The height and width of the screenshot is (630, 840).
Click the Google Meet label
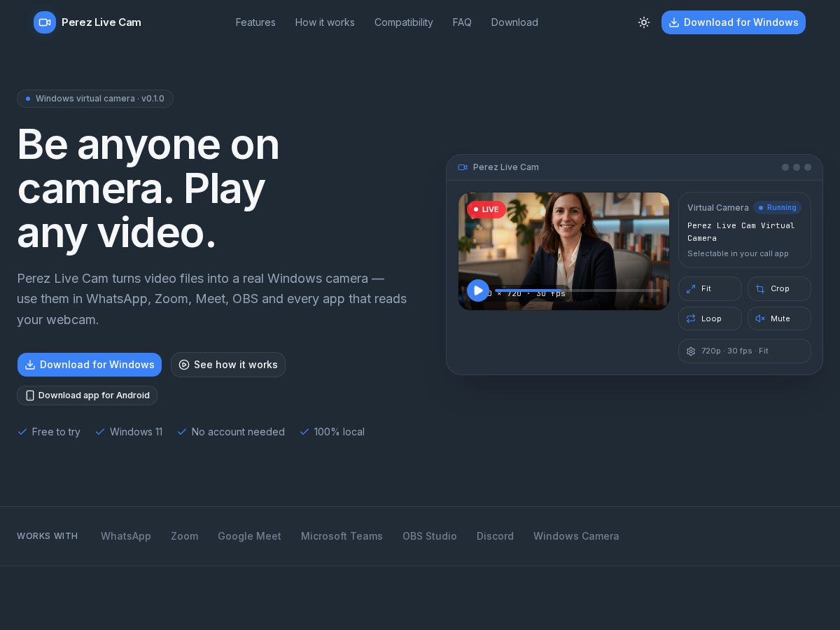tap(249, 536)
